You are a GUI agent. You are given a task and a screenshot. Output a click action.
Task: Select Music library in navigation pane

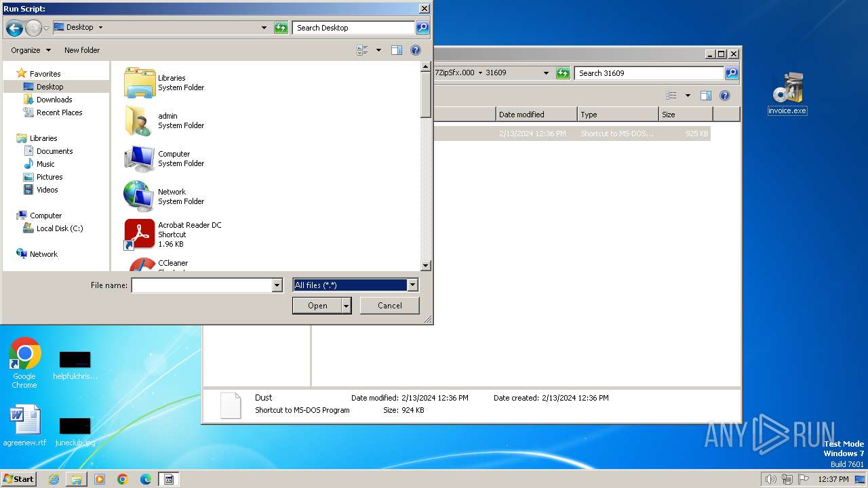(45, 164)
